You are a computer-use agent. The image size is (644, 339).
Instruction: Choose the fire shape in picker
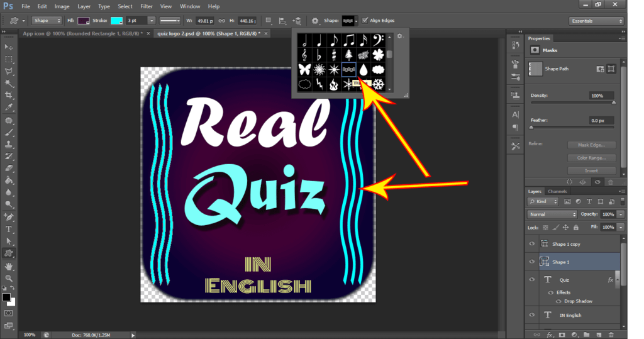(333, 84)
